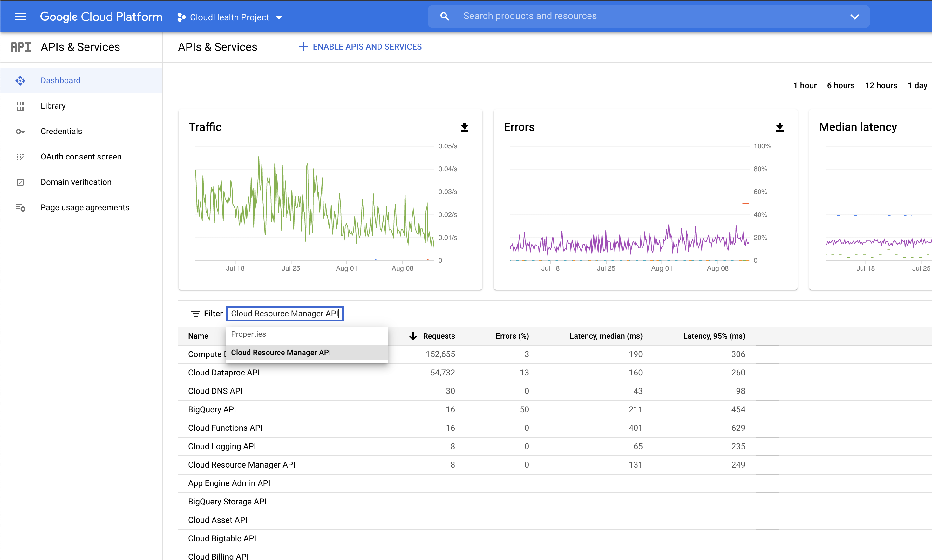
Task: Open the API Library page
Action: (52, 106)
